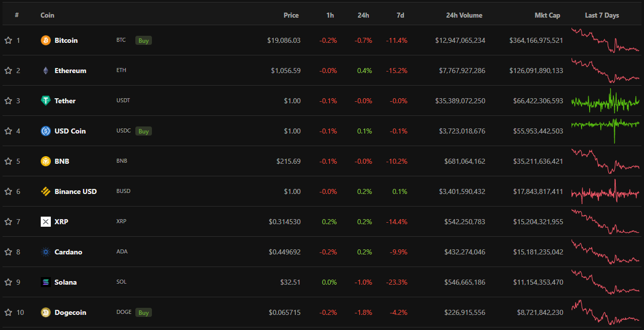The height and width of the screenshot is (330, 644).
Task: Click the Dogecoin logo icon
Action: pyautogui.click(x=46, y=312)
